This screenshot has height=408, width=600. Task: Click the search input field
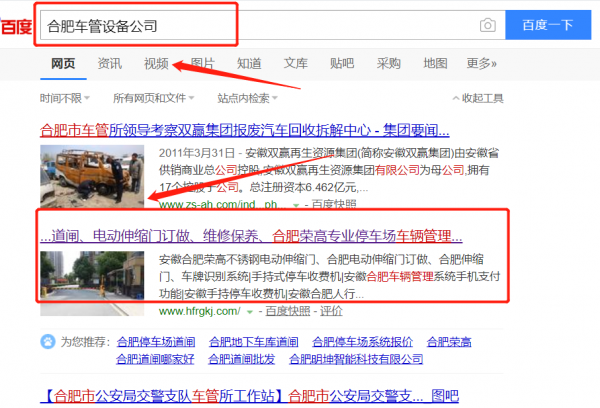click(x=250, y=25)
